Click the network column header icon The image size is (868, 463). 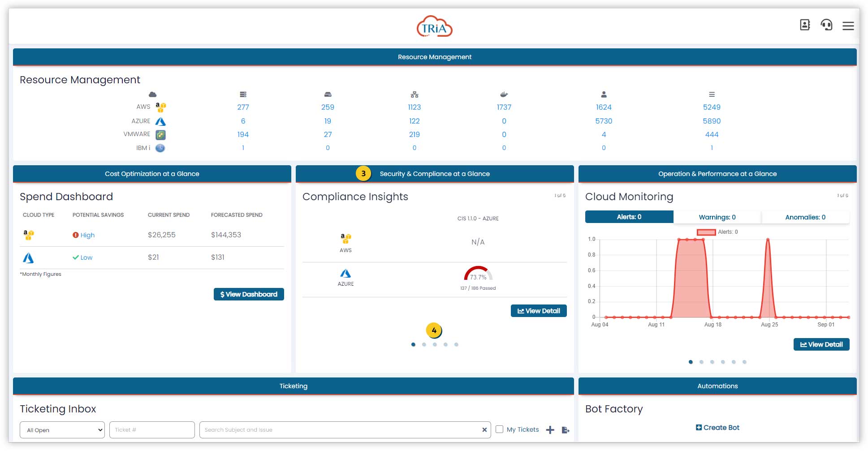click(x=415, y=94)
